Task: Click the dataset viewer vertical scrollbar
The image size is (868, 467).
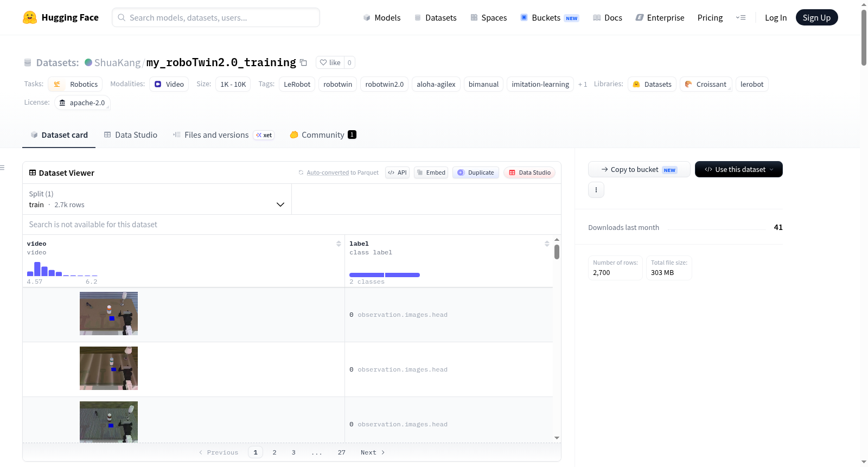Action: point(557,252)
